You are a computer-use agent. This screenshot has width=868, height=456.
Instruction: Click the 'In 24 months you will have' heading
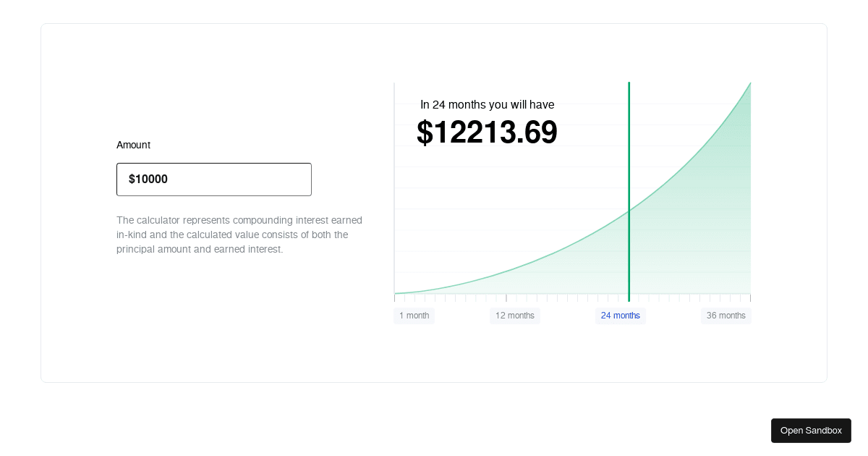[487, 104]
